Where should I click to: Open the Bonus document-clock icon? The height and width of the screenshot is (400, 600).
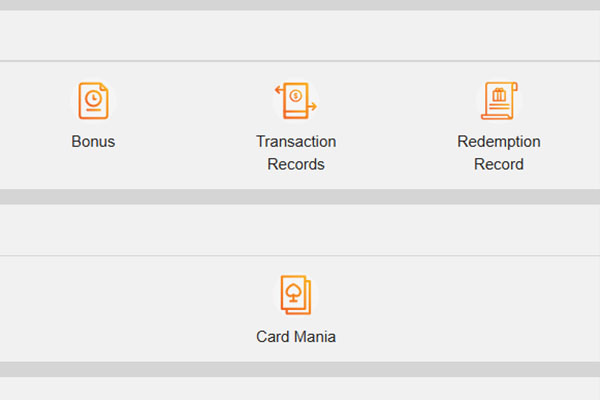93,101
